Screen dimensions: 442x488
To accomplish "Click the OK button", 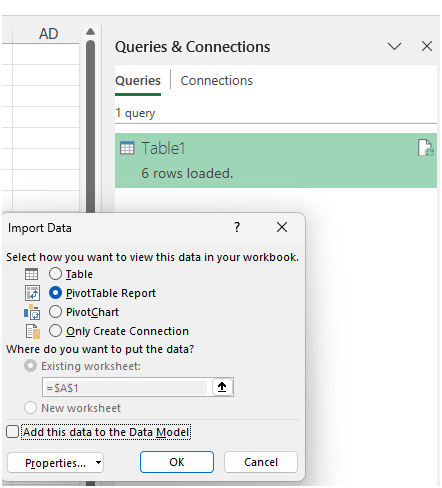I will pos(177,462).
